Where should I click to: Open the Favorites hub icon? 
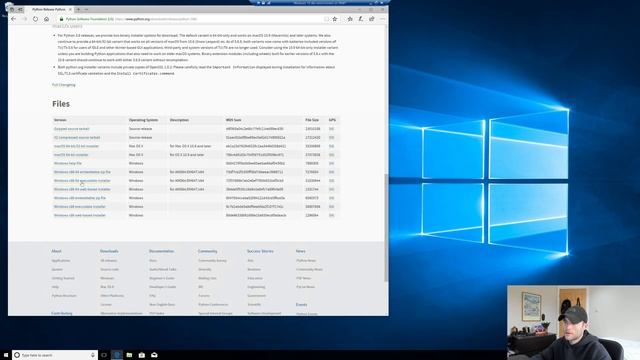(350, 19)
